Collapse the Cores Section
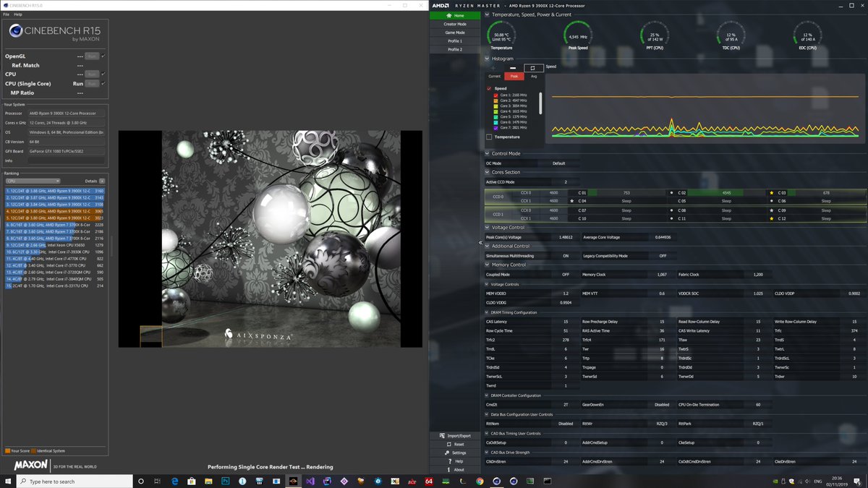 click(488, 172)
